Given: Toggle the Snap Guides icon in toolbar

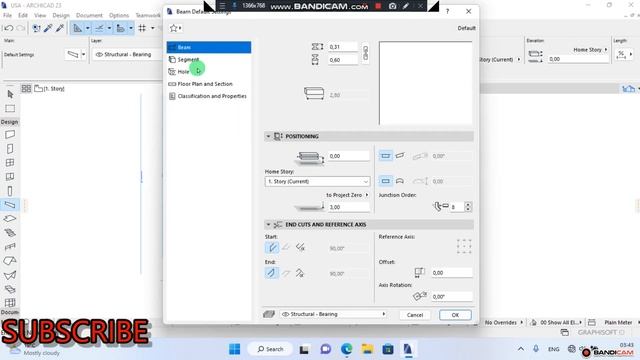Looking at the screenshot, I should pos(99,28).
